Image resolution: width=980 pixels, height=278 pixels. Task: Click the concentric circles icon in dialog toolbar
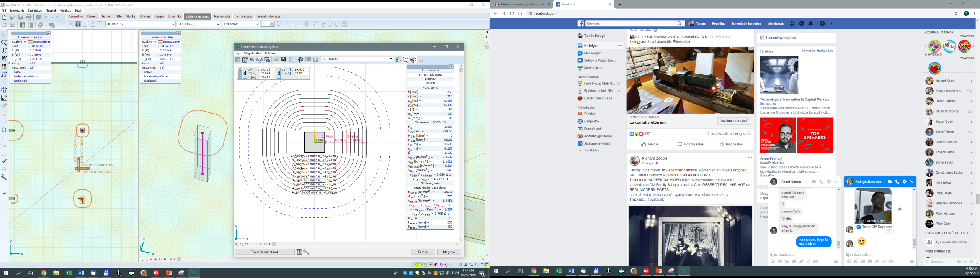[413, 59]
